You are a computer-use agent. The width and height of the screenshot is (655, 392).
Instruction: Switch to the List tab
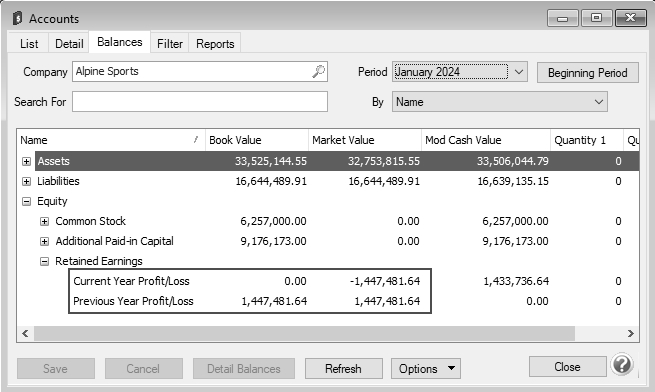coord(29,43)
